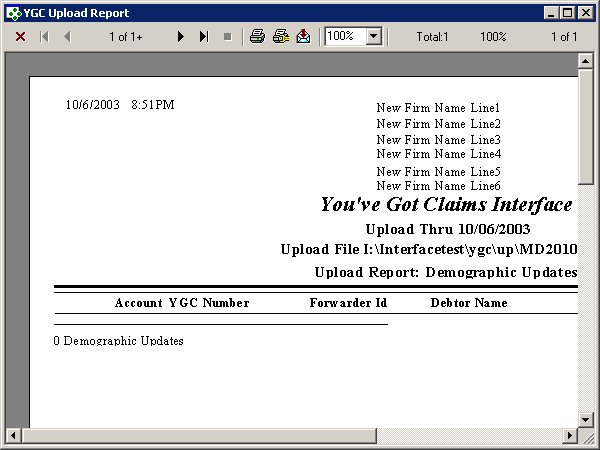Click inside the 100% zoom field
The image size is (600, 450).
pyautogui.click(x=344, y=36)
